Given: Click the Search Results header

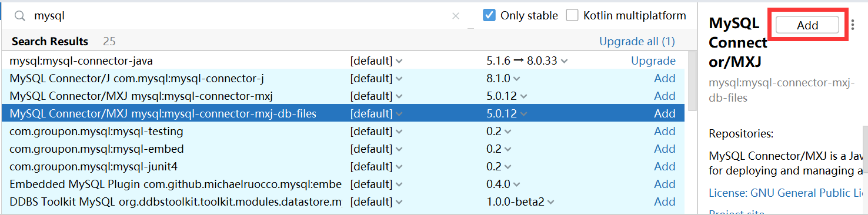Looking at the screenshot, I should tap(49, 42).
